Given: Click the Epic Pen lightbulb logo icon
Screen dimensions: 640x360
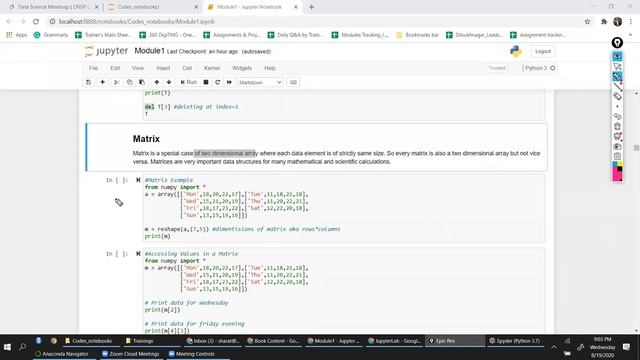Looking at the screenshot, I should click(617, 42).
